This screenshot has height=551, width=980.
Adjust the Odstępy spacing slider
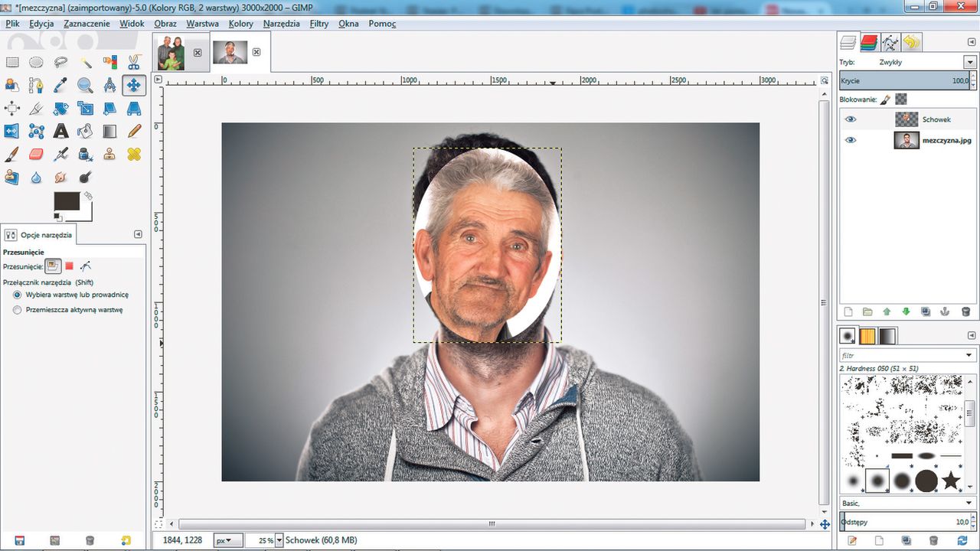907,522
